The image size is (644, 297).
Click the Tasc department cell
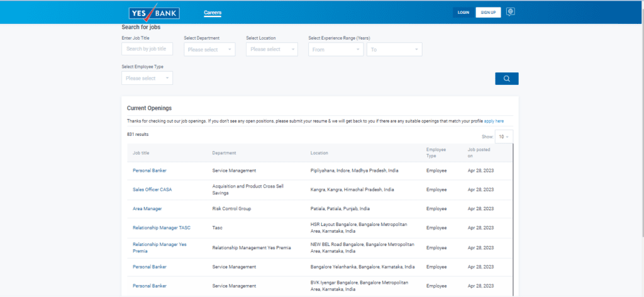pos(217,228)
